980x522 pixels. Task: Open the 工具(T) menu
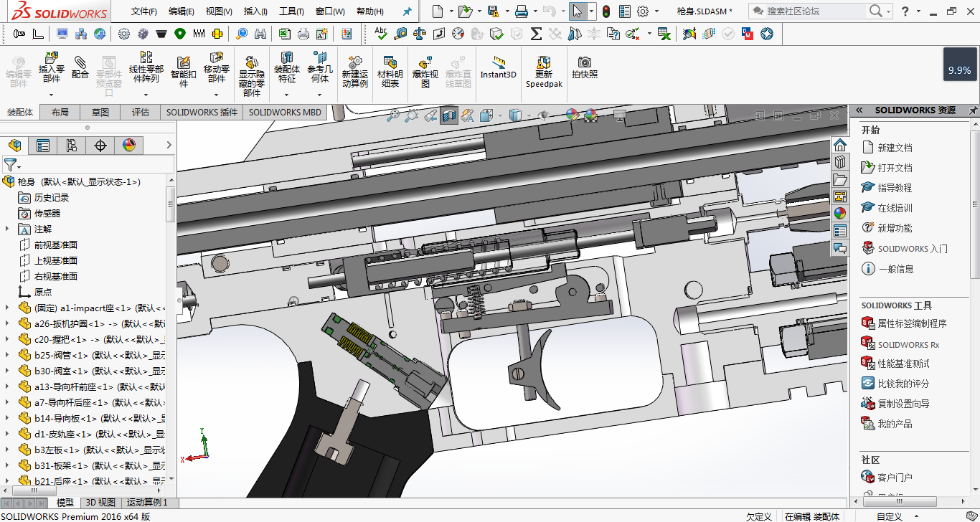point(291,11)
